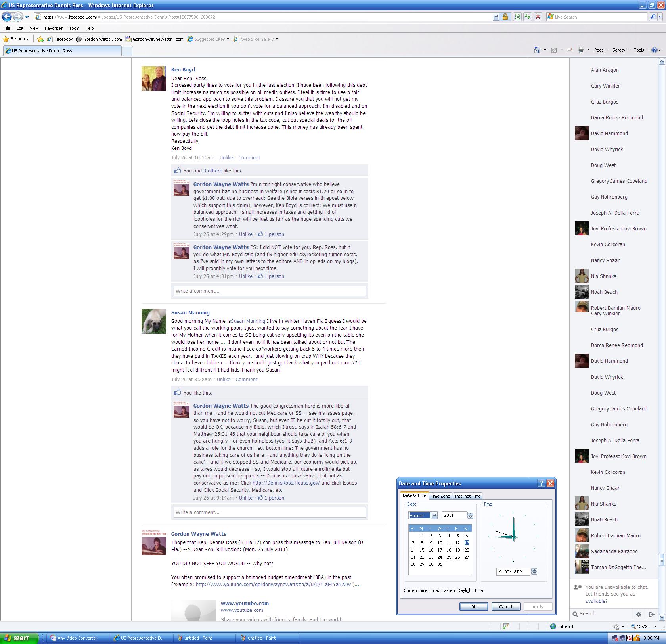The width and height of the screenshot is (666, 644).
Task: Click the Read Mail envelope icon
Action: (x=570, y=50)
